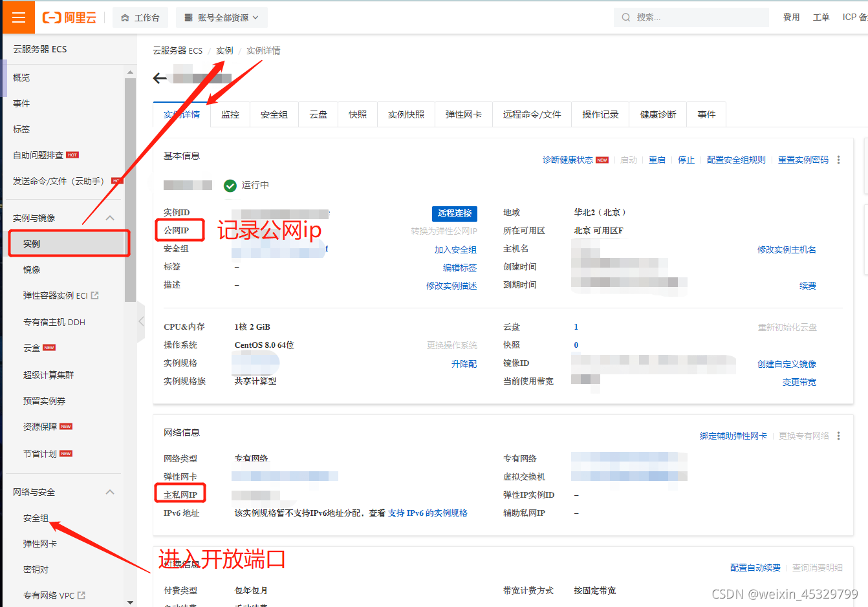
Task: Select 概览 in the sidebar
Action: click(21, 78)
